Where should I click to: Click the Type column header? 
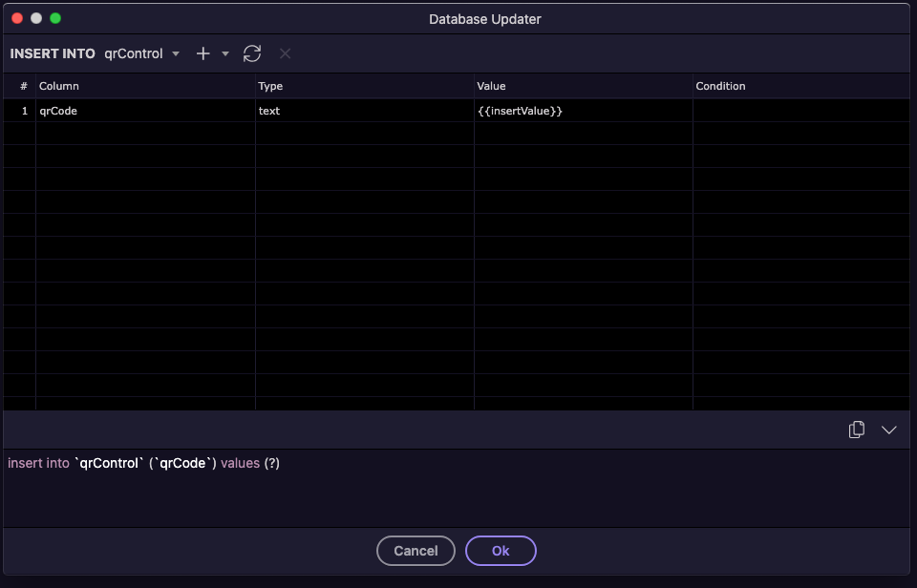tap(271, 86)
